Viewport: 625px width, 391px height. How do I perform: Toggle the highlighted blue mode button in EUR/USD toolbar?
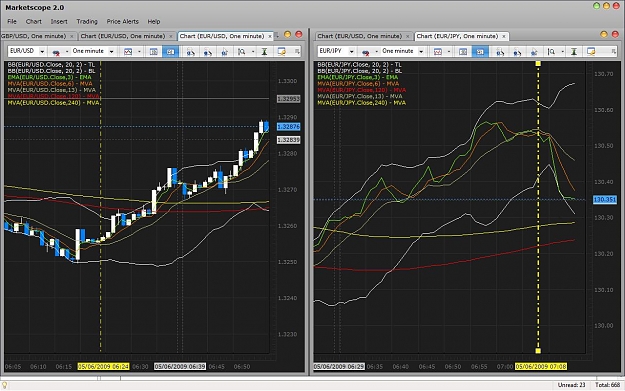pyautogui.click(x=170, y=52)
